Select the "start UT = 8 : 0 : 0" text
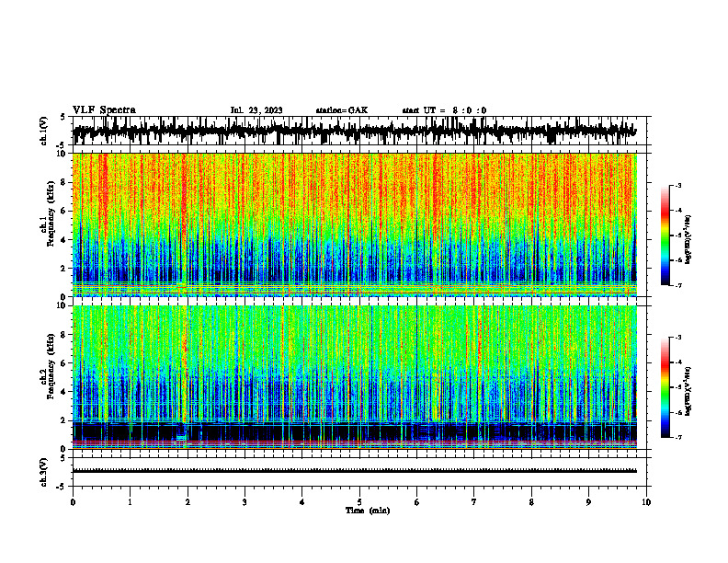This screenshot has width=728, height=563. 444,110
